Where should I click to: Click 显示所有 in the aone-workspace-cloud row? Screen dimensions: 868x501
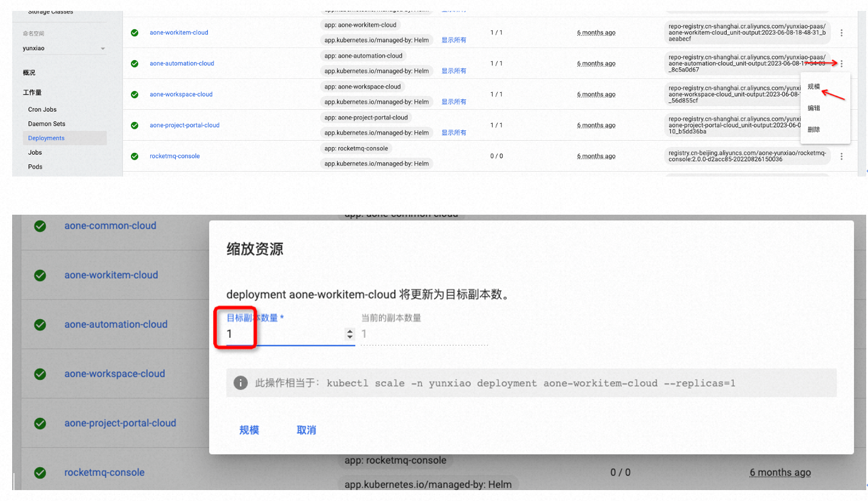click(454, 102)
